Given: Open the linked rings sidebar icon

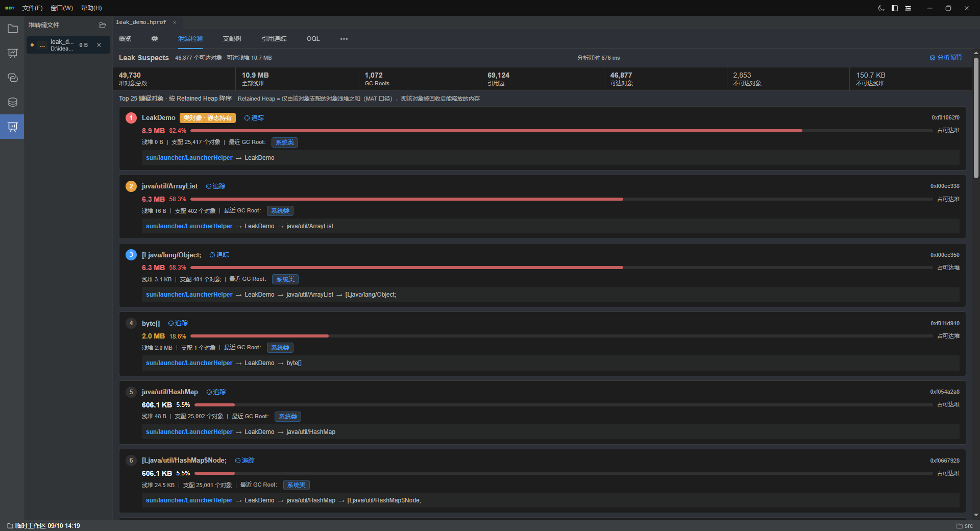Looking at the screenshot, I should tap(12, 78).
